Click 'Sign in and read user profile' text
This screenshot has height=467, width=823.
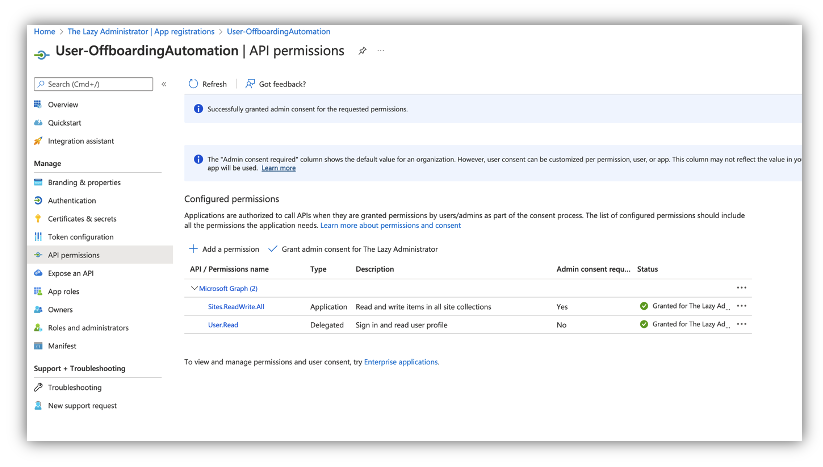click(401, 325)
